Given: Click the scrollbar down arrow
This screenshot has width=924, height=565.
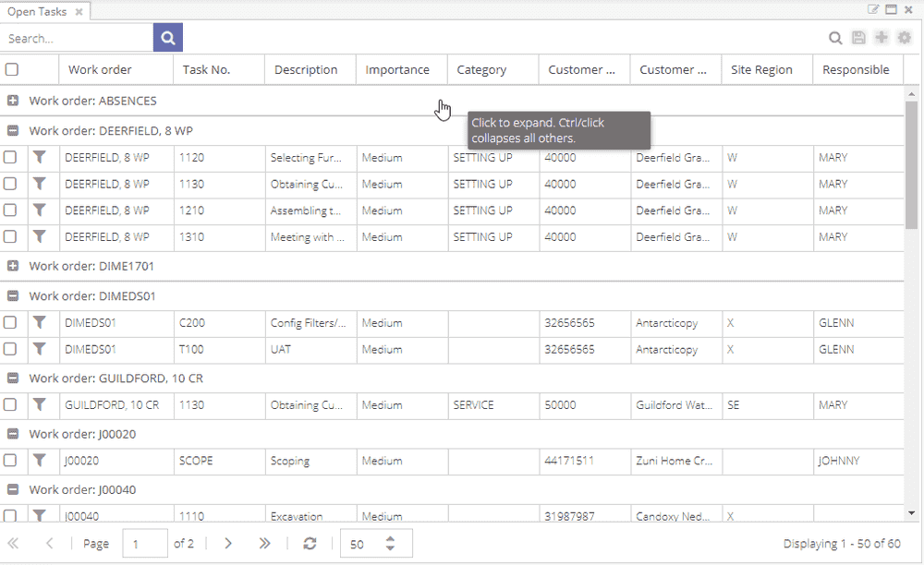Looking at the screenshot, I should tap(911, 513).
